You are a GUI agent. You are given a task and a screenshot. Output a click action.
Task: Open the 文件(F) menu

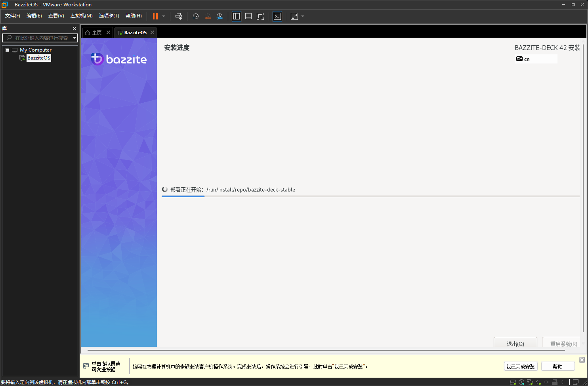click(x=13, y=16)
